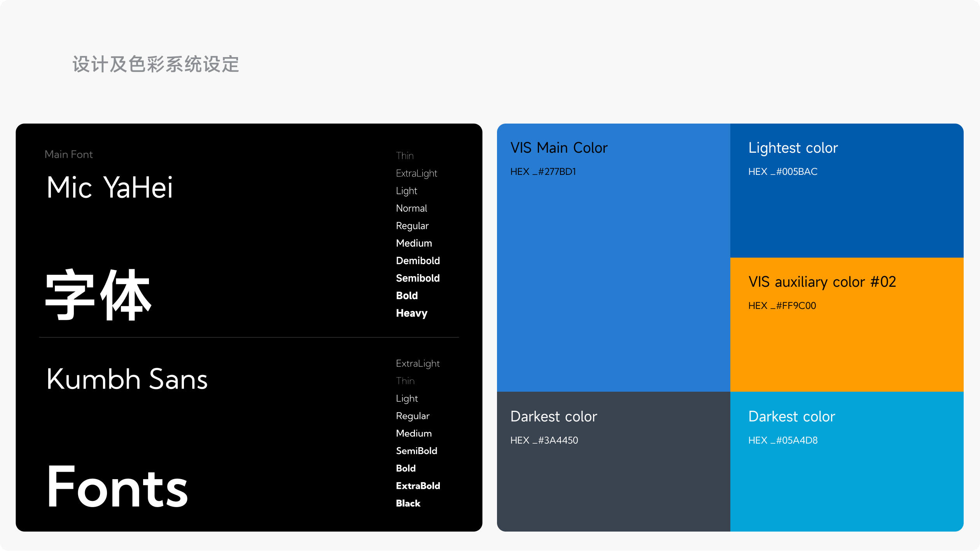Click the large Fonts sample text
980x551 pixels.
pyautogui.click(x=117, y=487)
